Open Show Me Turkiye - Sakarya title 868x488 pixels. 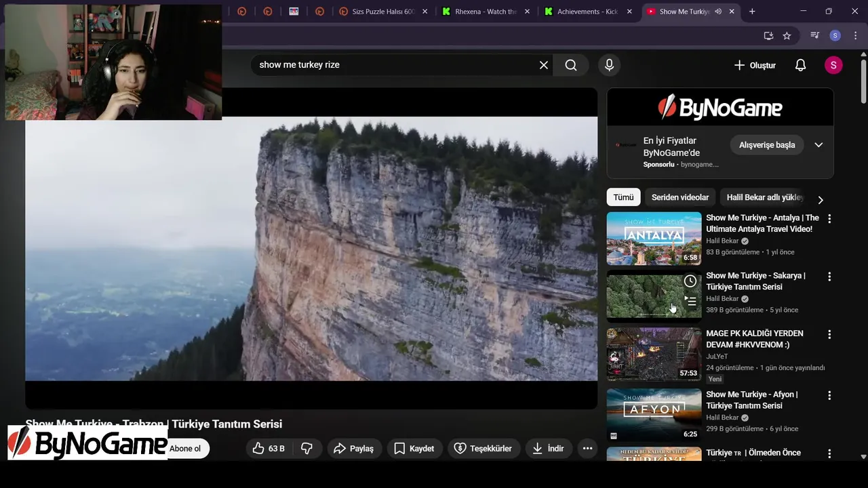[755, 281]
